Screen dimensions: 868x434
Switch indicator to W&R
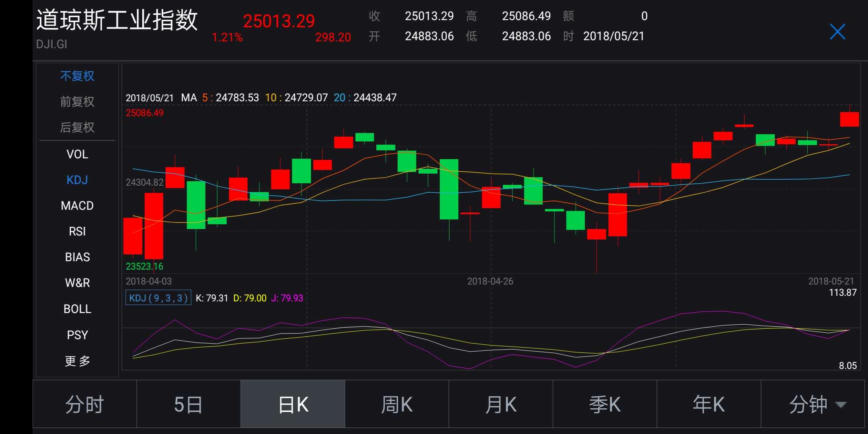coord(77,283)
